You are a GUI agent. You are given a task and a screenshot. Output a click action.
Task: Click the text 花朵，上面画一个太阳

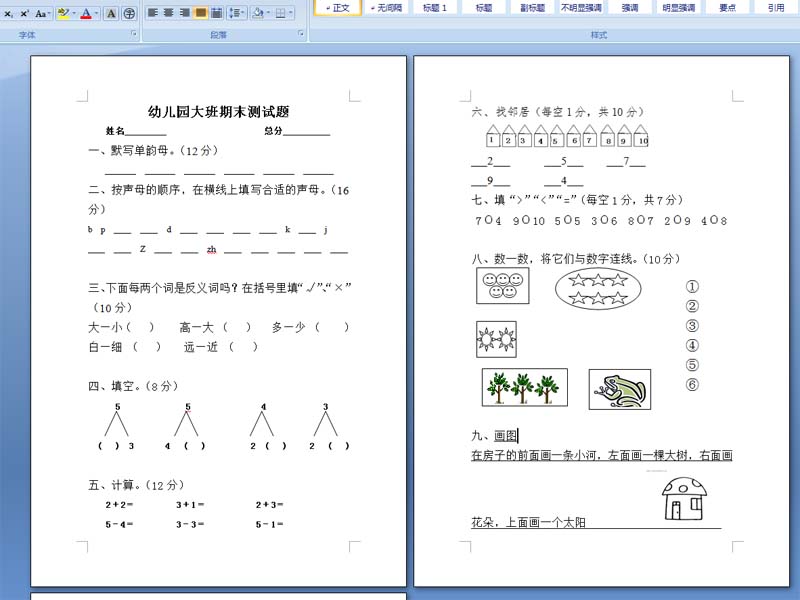pyautogui.click(x=528, y=522)
